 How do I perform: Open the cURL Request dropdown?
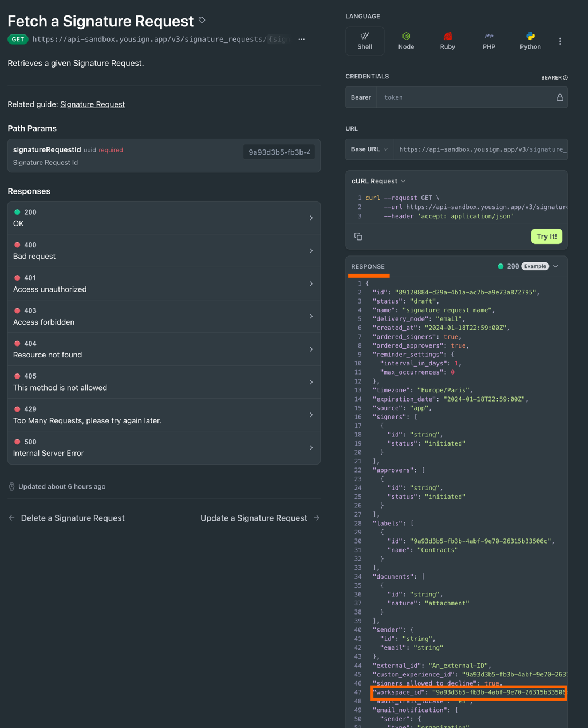pos(378,181)
